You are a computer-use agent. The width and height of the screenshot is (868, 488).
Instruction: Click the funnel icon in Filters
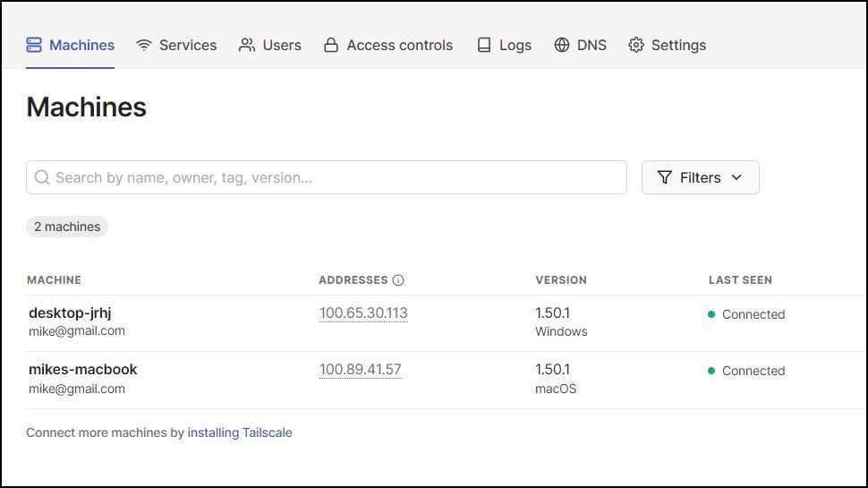665,177
